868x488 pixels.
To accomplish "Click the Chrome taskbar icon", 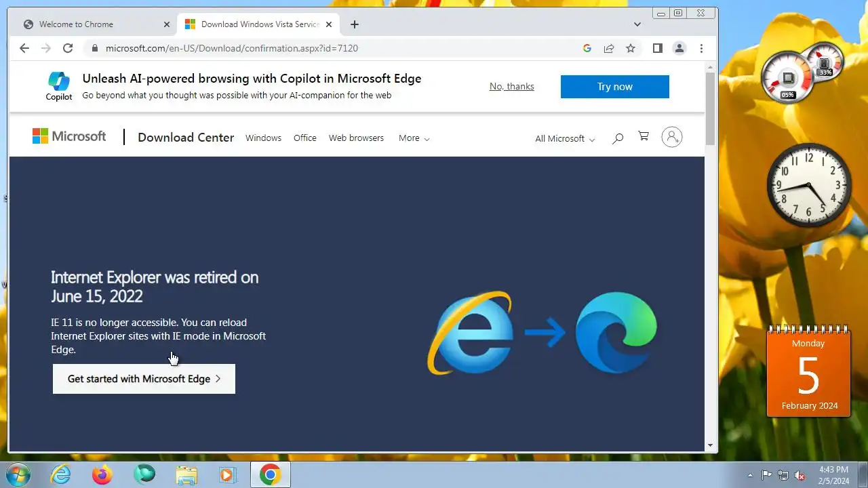I will 271,475.
